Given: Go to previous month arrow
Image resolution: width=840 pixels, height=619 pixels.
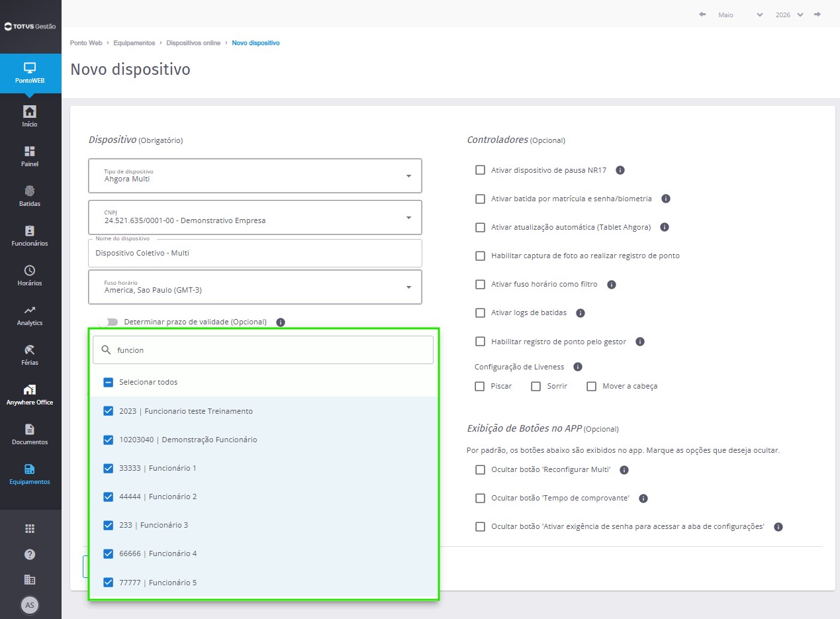Looking at the screenshot, I should point(702,15).
